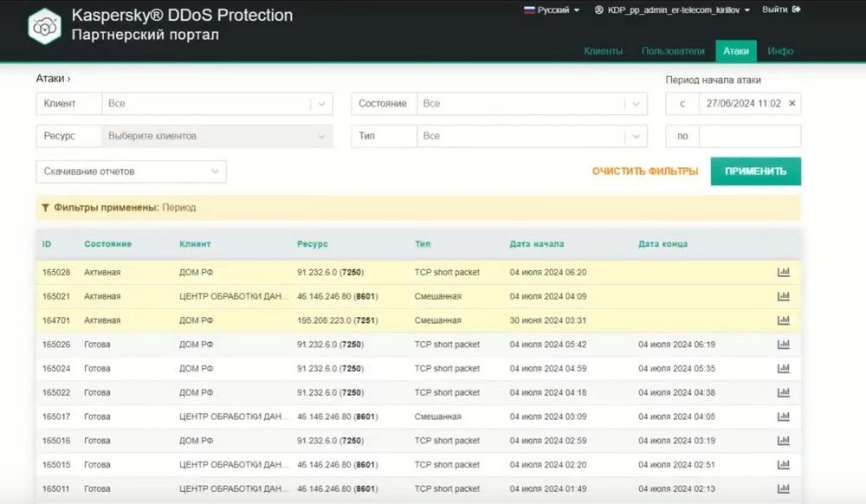Switch to the Пользователи tab
Viewport: 866px width, 504px height.
pos(673,51)
